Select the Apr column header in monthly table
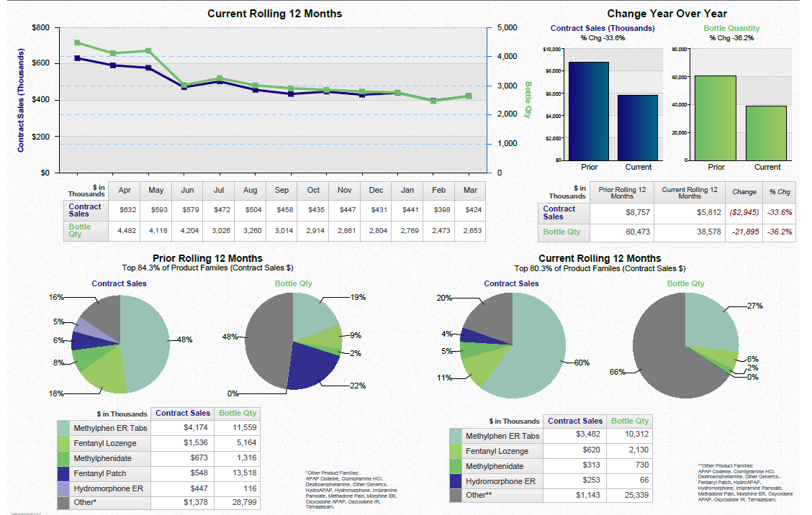 point(125,190)
